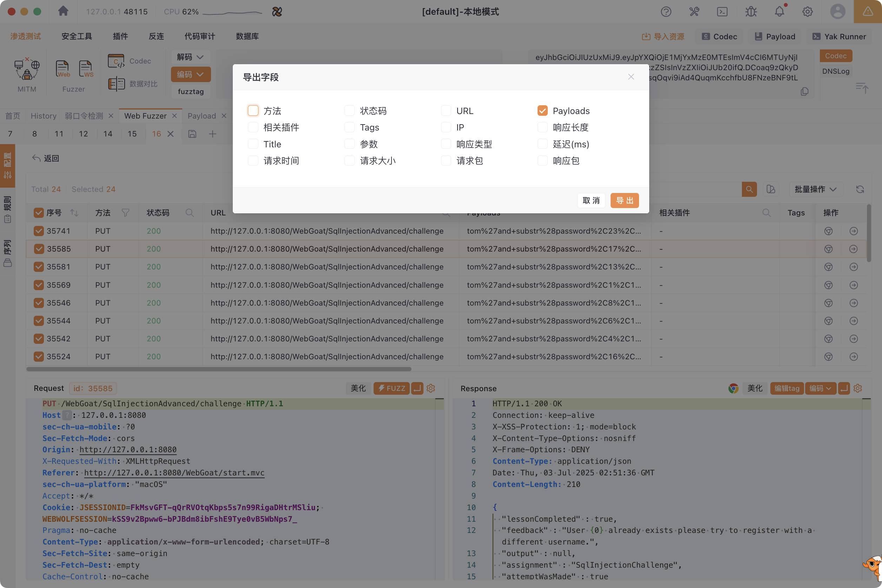Open the 方法 column filter

click(125, 213)
